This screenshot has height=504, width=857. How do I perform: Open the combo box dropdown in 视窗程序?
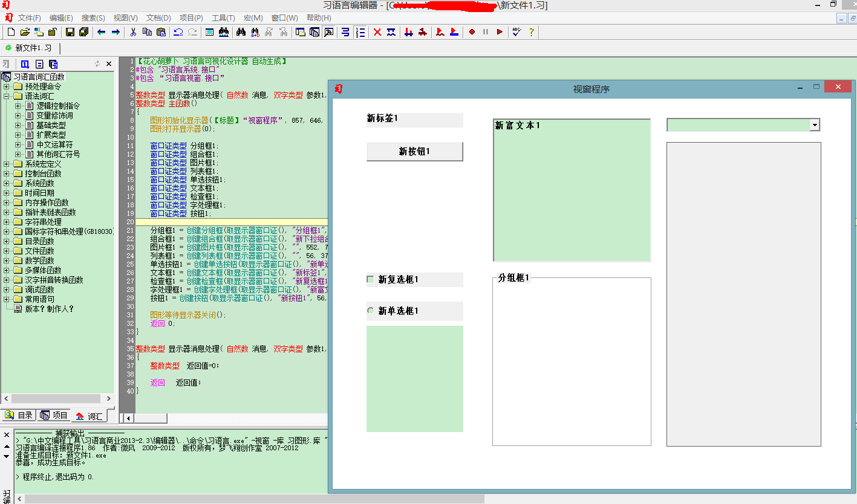point(815,124)
